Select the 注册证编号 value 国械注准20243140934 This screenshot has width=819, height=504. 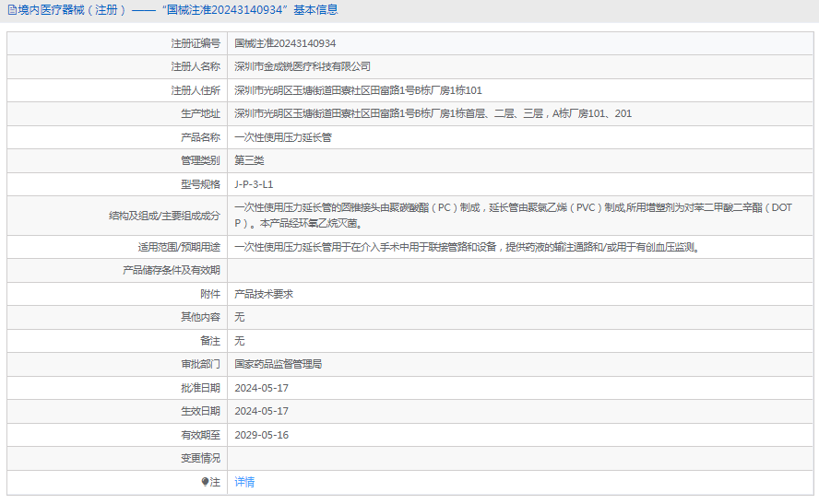pos(285,43)
